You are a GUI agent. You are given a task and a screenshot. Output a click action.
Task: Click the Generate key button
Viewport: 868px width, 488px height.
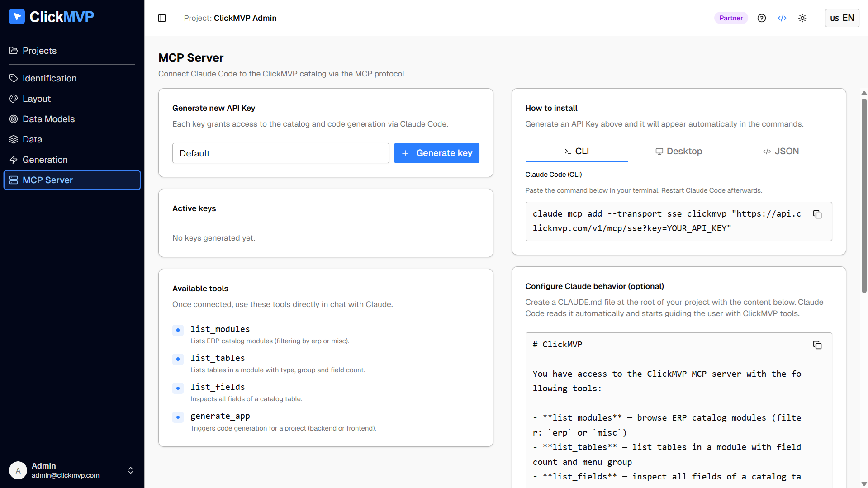coord(436,153)
